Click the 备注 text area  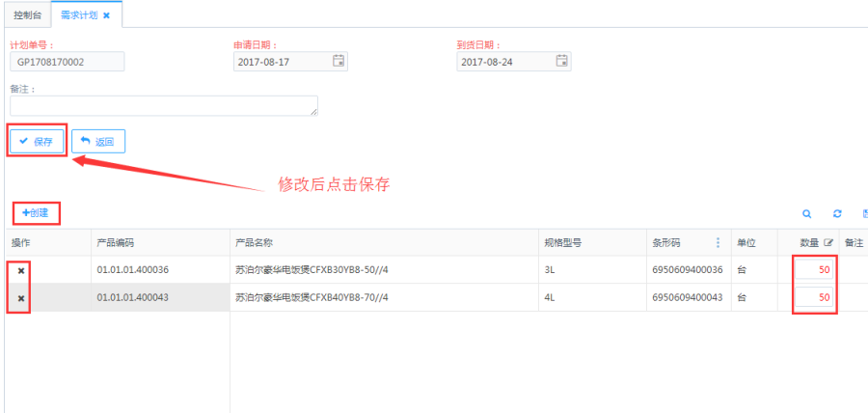[x=163, y=105]
